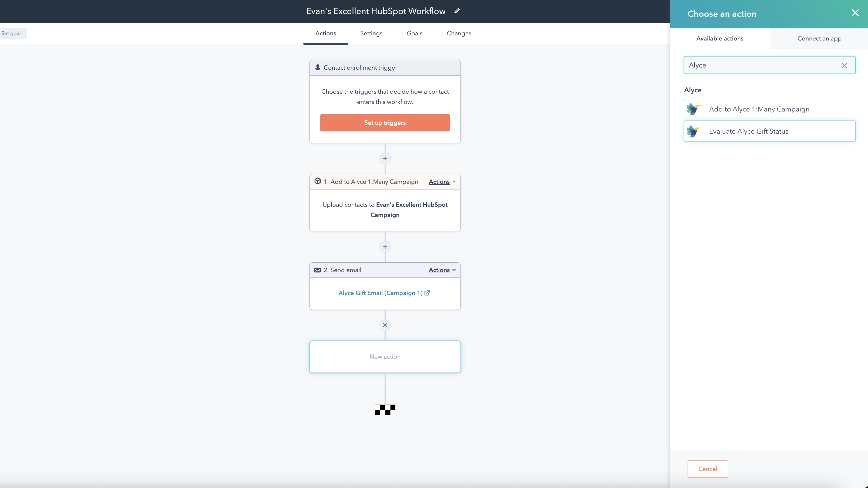The image size is (868, 488).
Task: Open the Goals tab
Action: click(x=414, y=33)
